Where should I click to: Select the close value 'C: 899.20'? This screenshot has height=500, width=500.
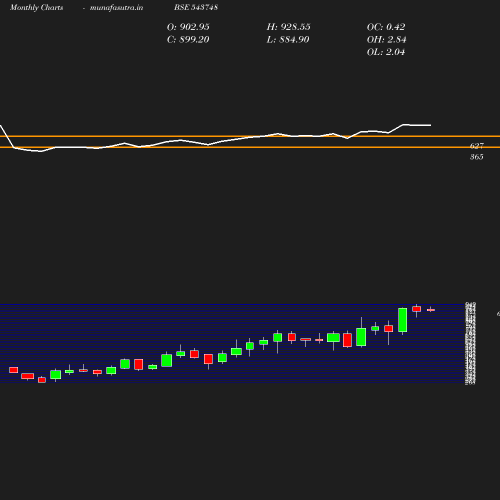(x=188, y=40)
